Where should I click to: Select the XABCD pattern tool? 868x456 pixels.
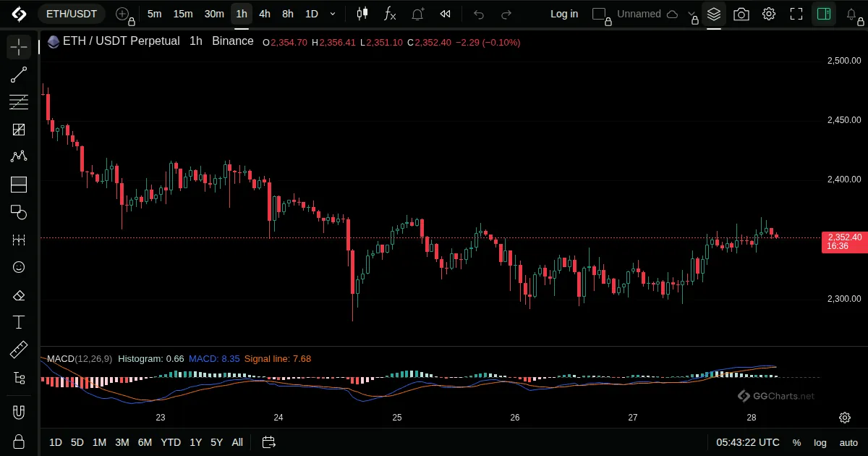19,157
